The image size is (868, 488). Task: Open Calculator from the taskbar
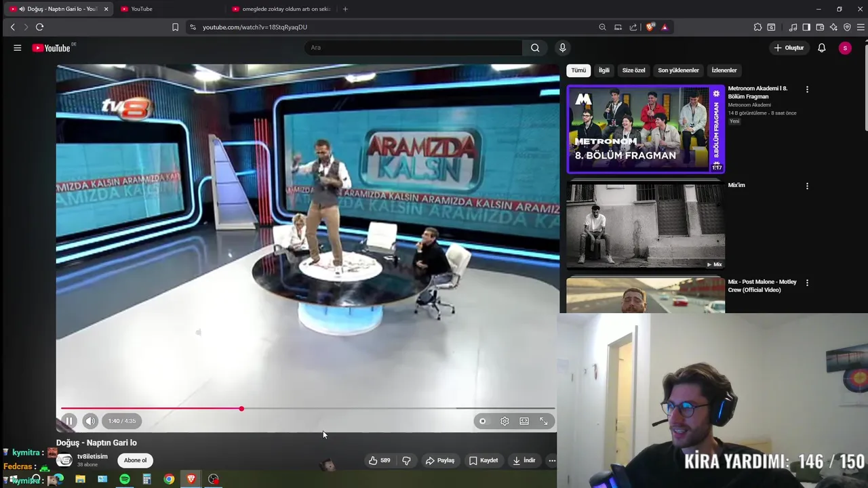click(x=146, y=479)
